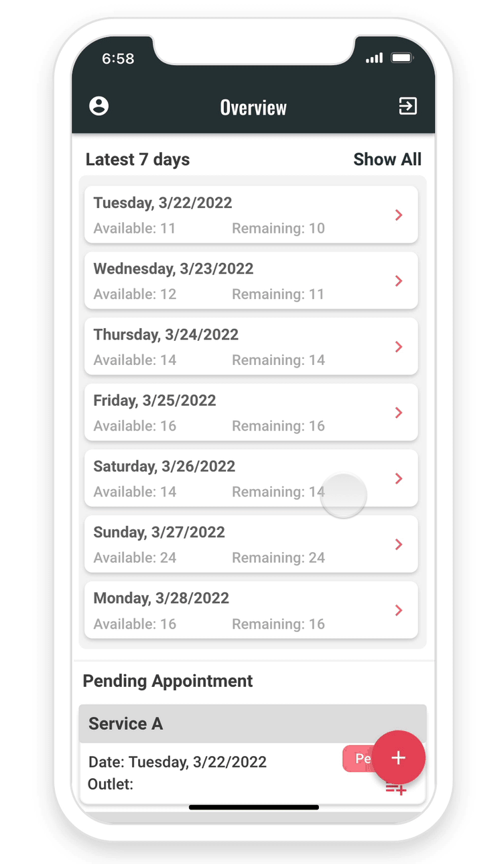The width and height of the screenshot is (504, 864).
Task: Expand Monday 3/28/2022 chevron arrow
Action: pyautogui.click(x=399, y=610)
